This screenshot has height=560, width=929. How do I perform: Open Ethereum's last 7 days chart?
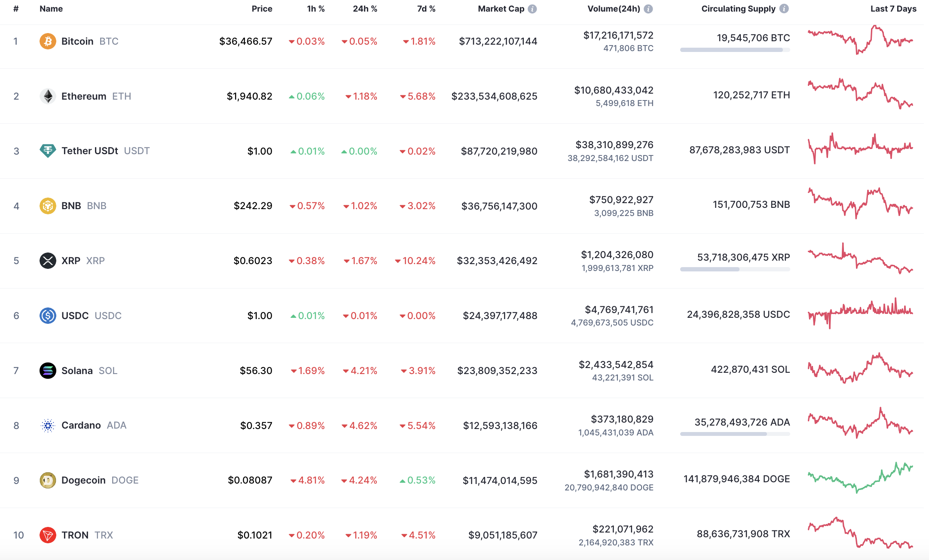click(x=860, y=94)
